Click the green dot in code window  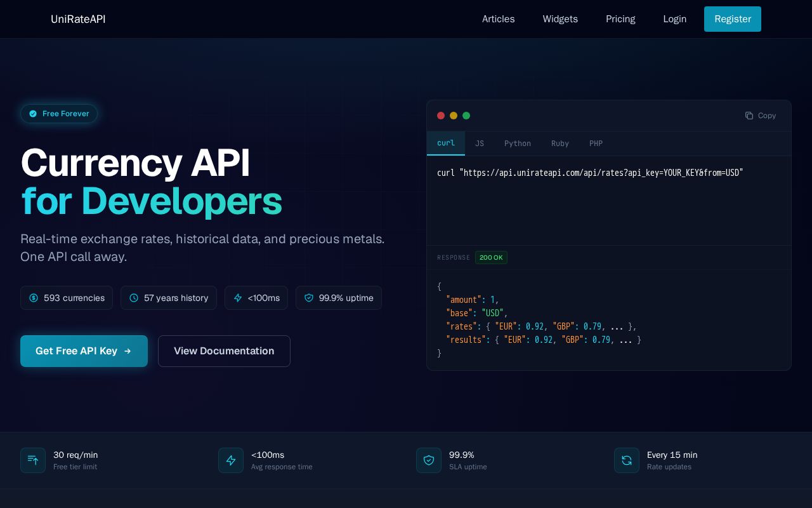[x=466, y=116]
